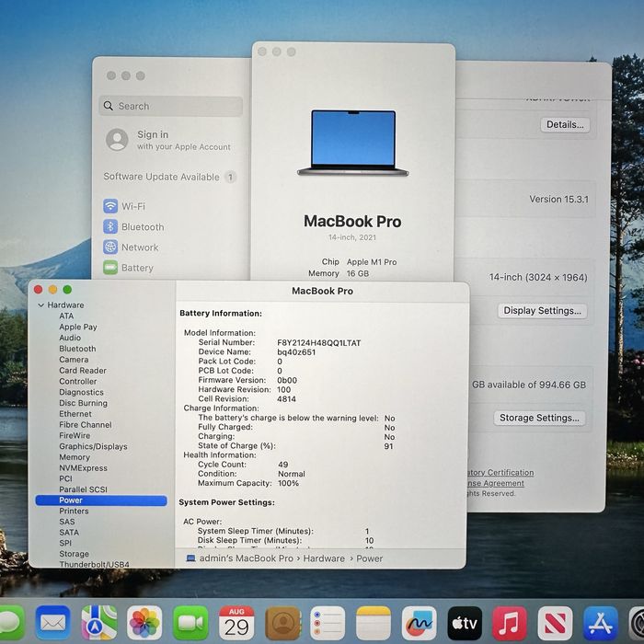Image resolution: width=644 pixels, height=644 pixels.
Task: Select SPI in hardware list
Action: (x=65, y=543)
